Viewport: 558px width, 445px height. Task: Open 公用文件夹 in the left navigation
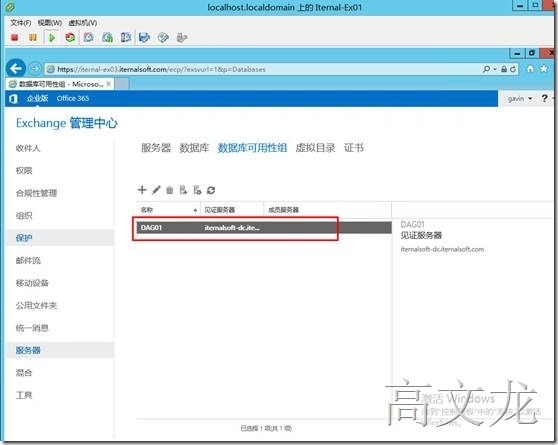coord(36,305)
